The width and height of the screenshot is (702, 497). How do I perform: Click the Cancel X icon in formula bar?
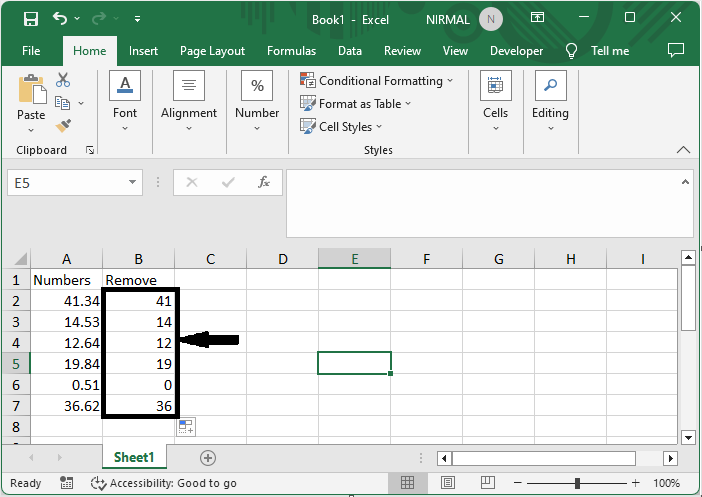click(x=192, y=182)
